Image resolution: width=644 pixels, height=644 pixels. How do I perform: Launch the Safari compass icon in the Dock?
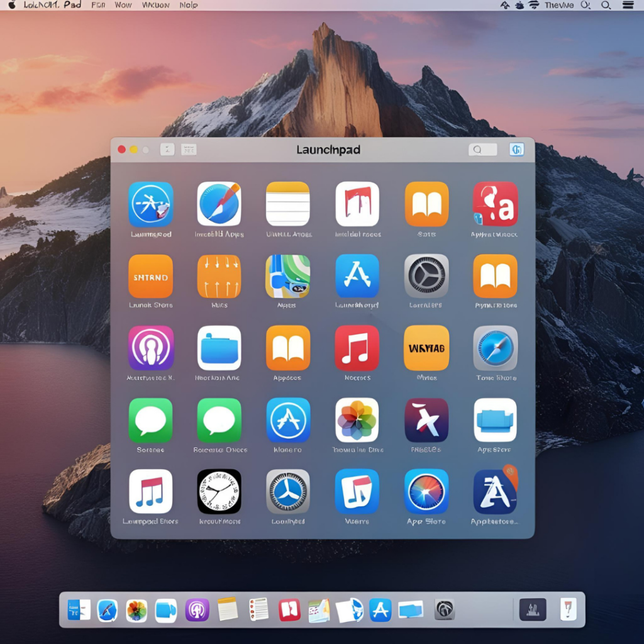pyautogui.click(x=107, y=610)
